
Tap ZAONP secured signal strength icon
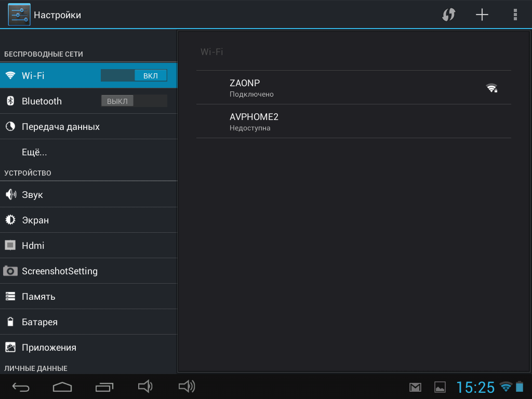pyautogui.click(x=491, y=88)
